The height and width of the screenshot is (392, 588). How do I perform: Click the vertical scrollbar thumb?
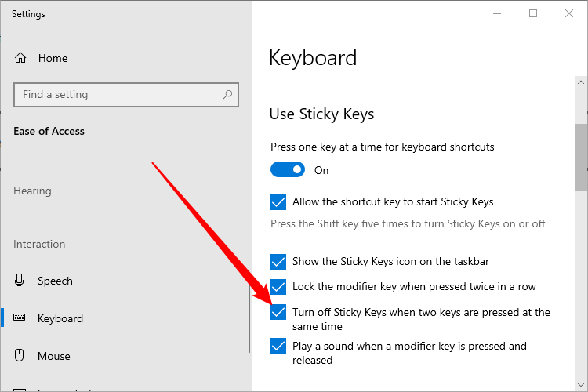[581, 157]
